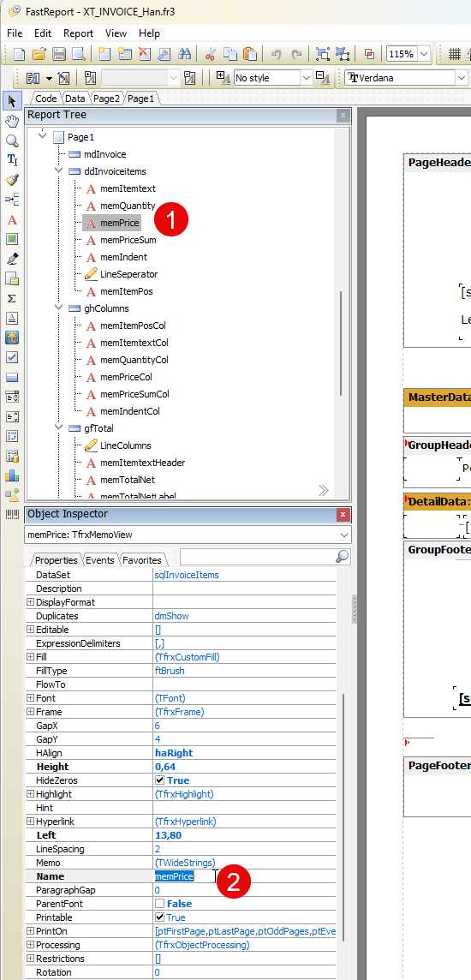Select the Copy Format brush tool
The height and width of the screenshot is (980, 471).
[12, 180]
